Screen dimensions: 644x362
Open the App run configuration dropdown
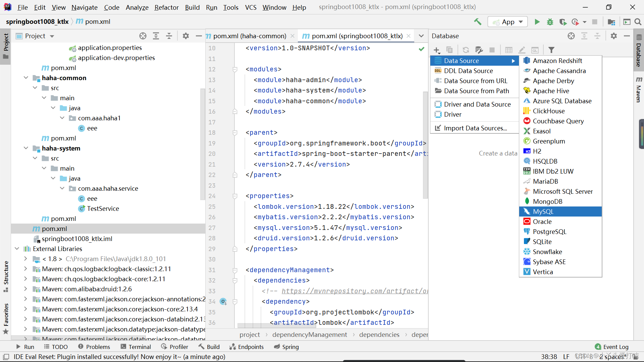[x=507, y=22]
